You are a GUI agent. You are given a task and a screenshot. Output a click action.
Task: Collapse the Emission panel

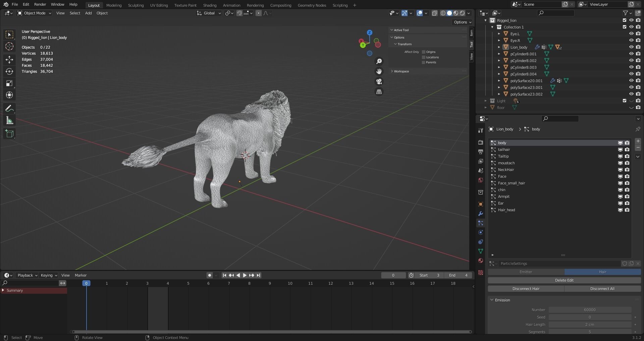click(502, 300)
